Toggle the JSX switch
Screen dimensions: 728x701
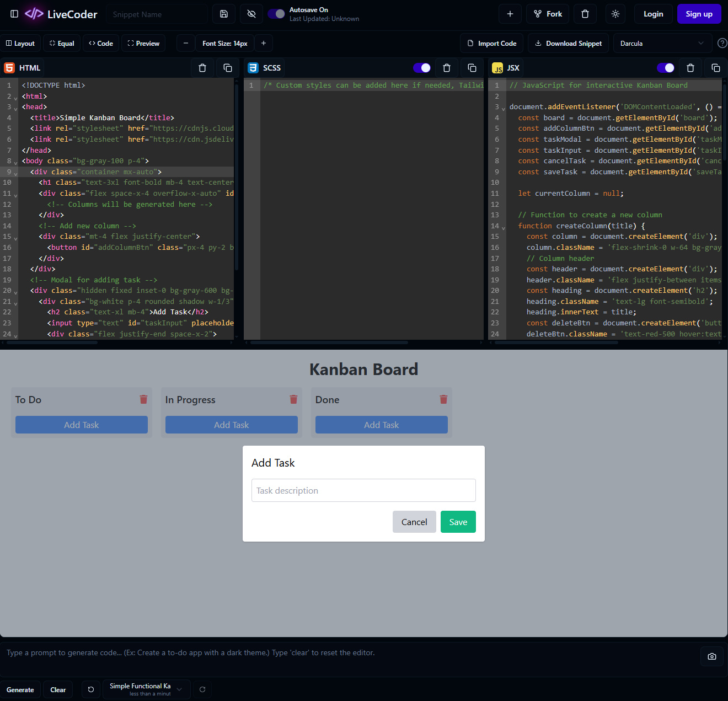666,68
